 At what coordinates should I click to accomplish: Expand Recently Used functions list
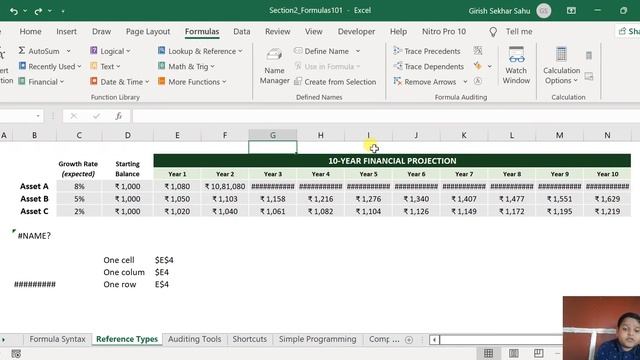50,66
